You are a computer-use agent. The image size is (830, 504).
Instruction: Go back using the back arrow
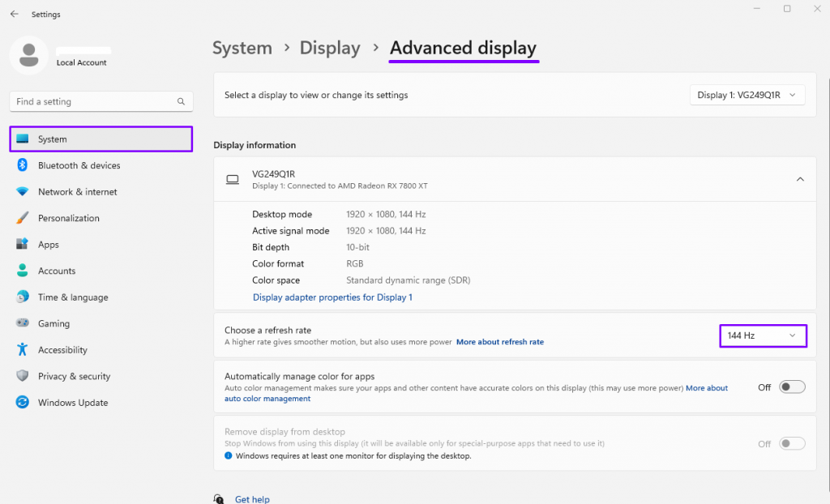tap(15, 14)
